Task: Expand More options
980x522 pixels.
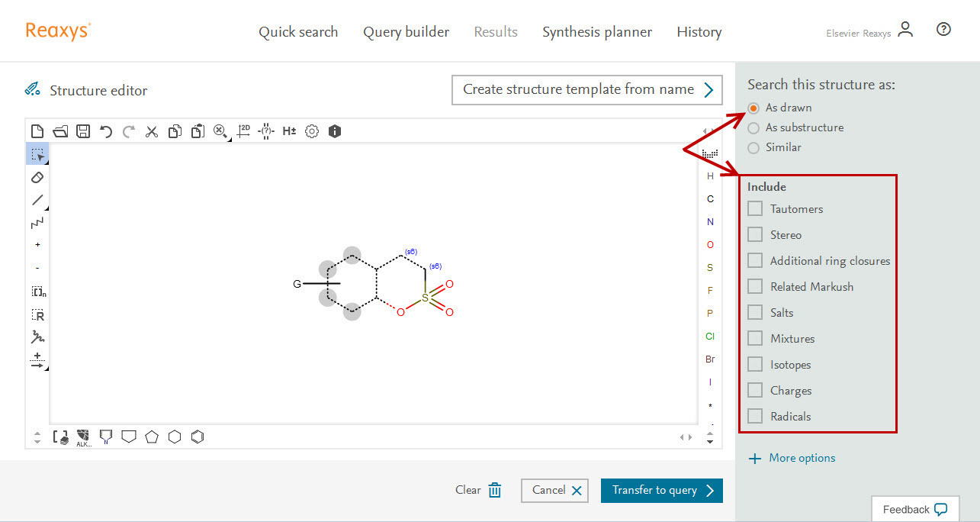Action: coord(792,458)
